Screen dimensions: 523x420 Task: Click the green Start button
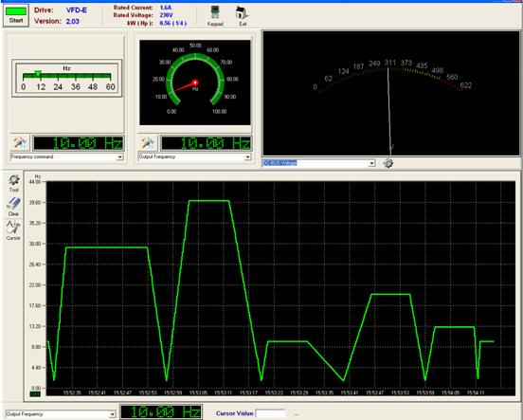tap(16, 15)
